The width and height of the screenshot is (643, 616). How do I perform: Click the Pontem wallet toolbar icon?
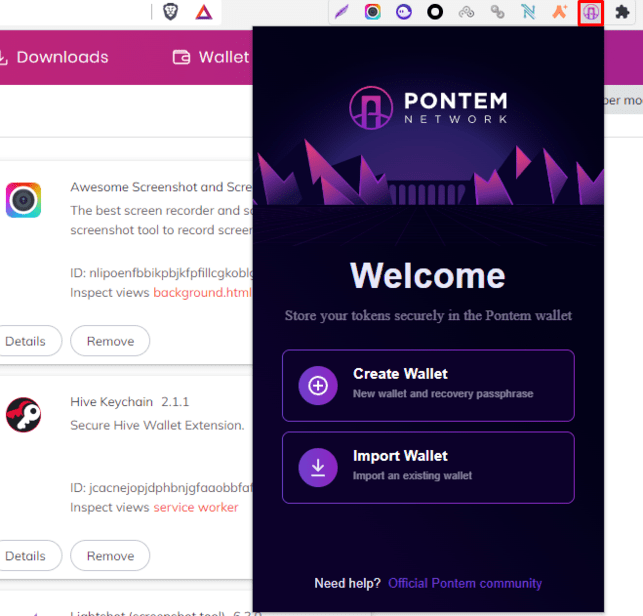(x=591, y=12)
